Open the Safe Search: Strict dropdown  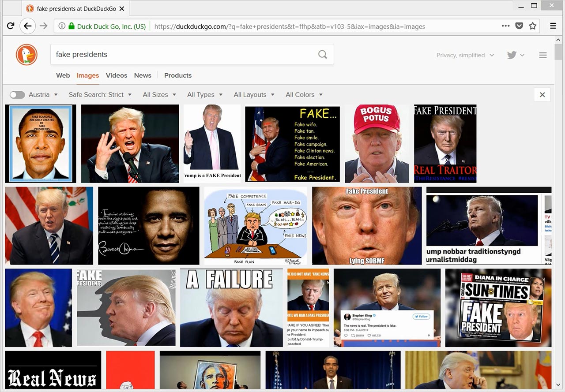point(100,95)
